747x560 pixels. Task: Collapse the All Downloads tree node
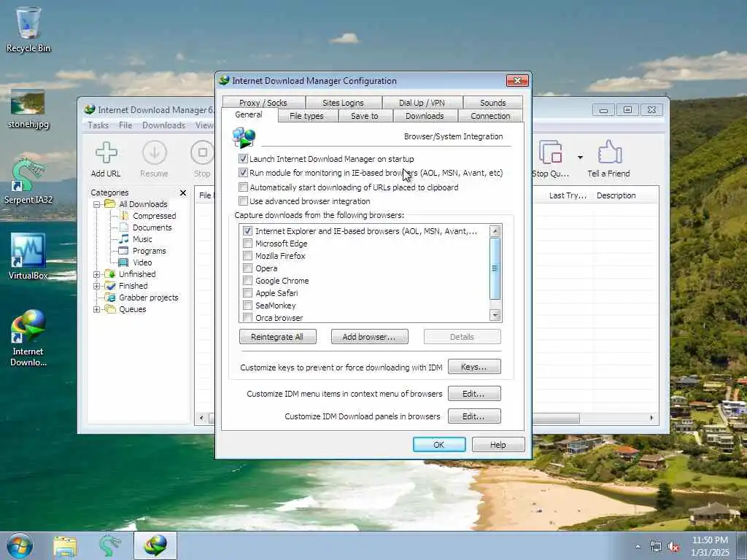tap(97, 204)
